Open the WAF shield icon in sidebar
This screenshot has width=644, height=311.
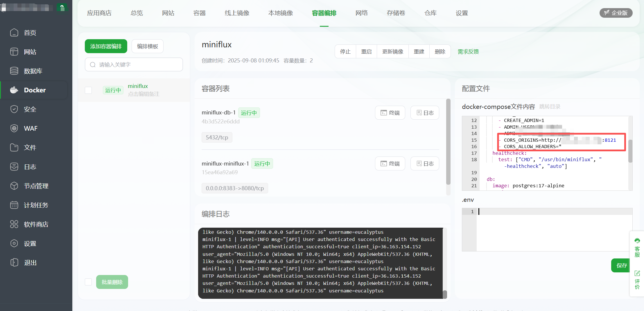tap(14, 128)
